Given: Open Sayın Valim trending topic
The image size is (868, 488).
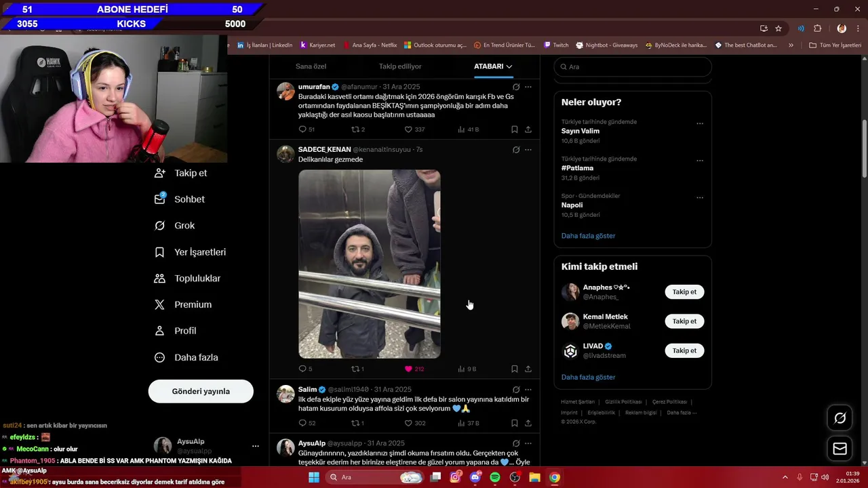Looking at the screenshot, I should (580, 131).
